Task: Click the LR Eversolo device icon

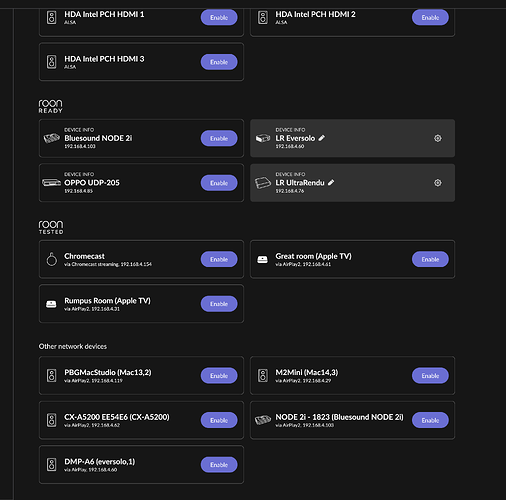Action: (263, 138)
